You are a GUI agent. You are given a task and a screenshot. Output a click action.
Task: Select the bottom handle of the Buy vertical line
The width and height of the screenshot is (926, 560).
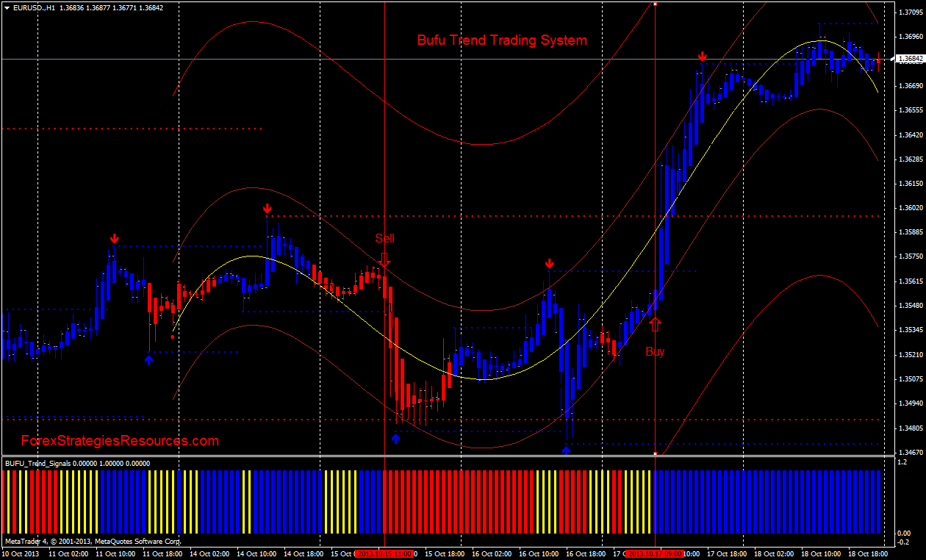pyautogui.click(x=656, y=453)
